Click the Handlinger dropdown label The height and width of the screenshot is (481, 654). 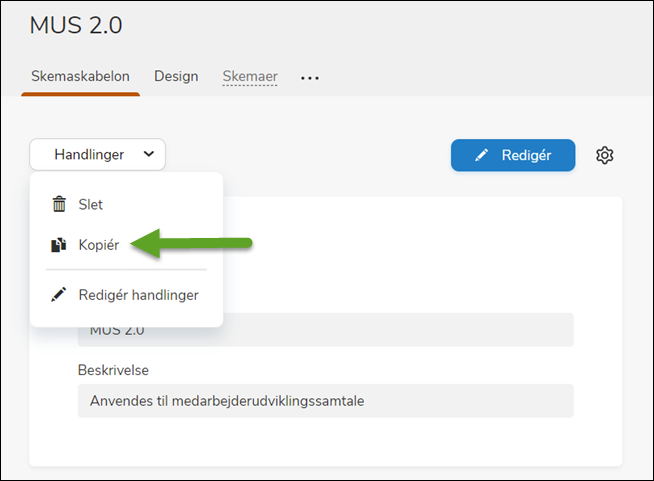point(89,155)
